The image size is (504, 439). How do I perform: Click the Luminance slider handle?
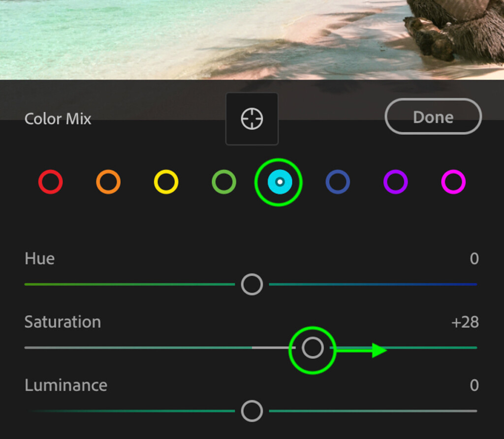click(252, 411)
